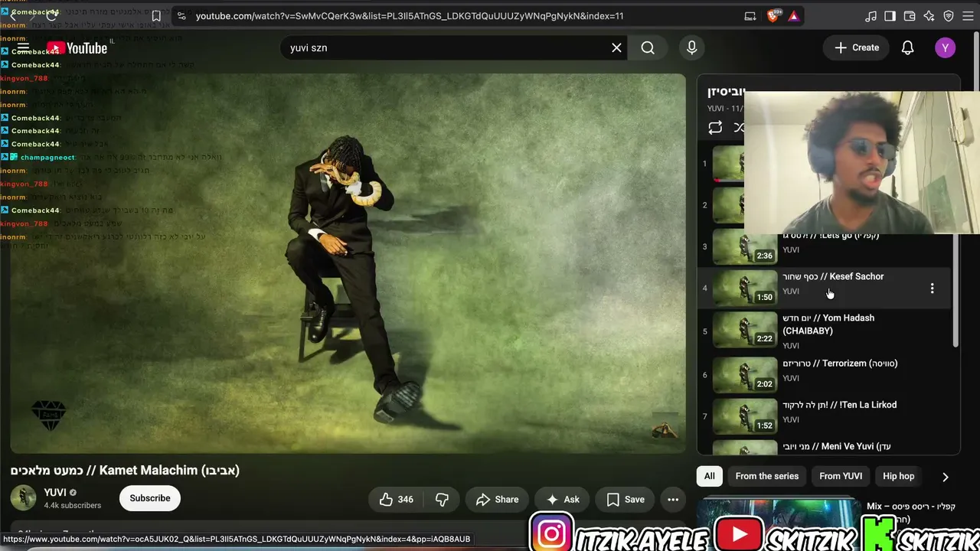Screen dimensions: 980x551
Task: Start voice search with the microphone
Action: [x=692, y=47]
